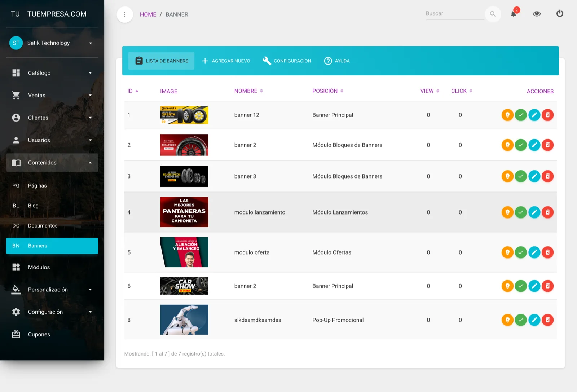The width and height of the screenshot is (577, 392).
Task: Click the search magnifier icon
Action: [x=493, y=14]
